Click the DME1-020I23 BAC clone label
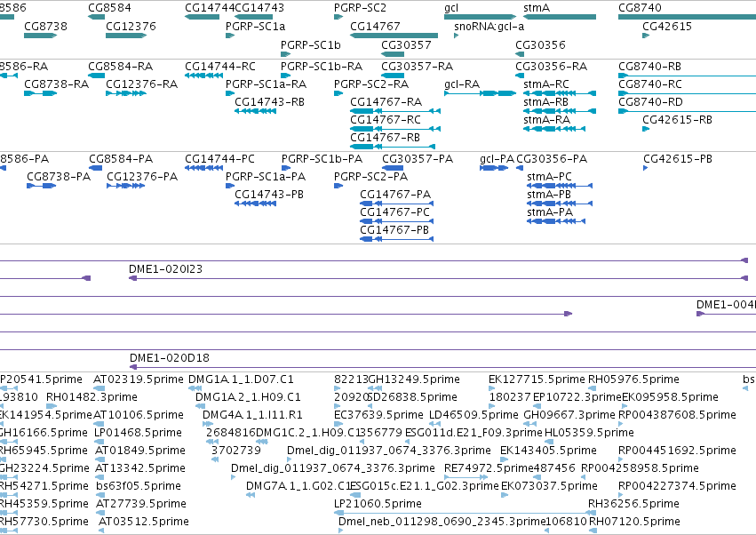Screen dimensions: 756x535 pyautogui.click(x=166, y=269)
